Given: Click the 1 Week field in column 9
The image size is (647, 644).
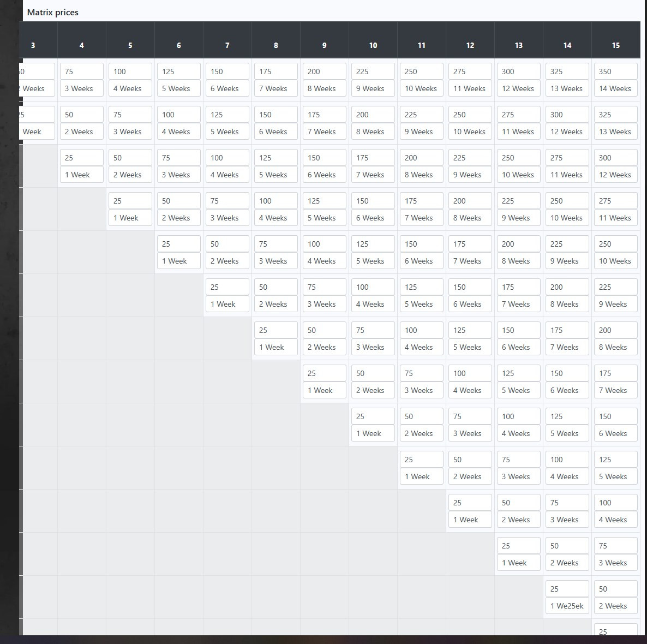Looking at the screenshot, I should tap(325, 391).
